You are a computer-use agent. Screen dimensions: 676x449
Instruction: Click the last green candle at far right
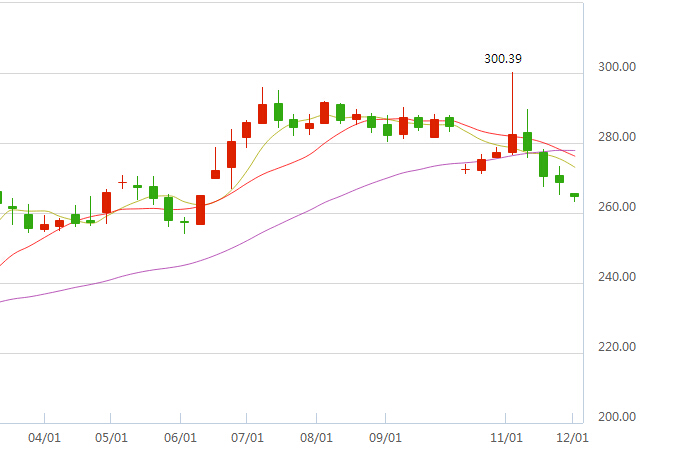coord(575,195)
